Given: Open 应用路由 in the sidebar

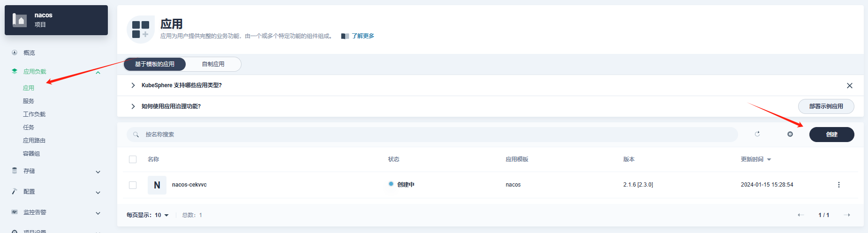Looking at the screenshot, I should pyautogui.click(x=34, y=141).
